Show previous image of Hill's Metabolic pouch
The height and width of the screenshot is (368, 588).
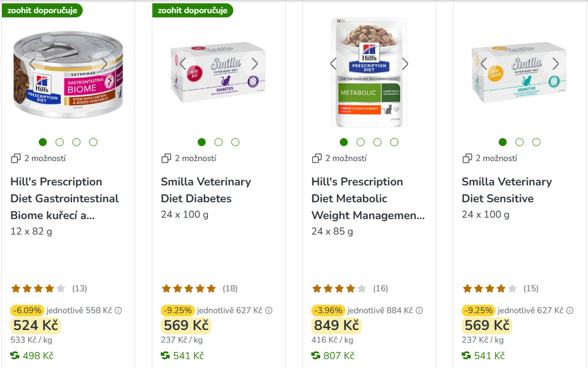333,64
